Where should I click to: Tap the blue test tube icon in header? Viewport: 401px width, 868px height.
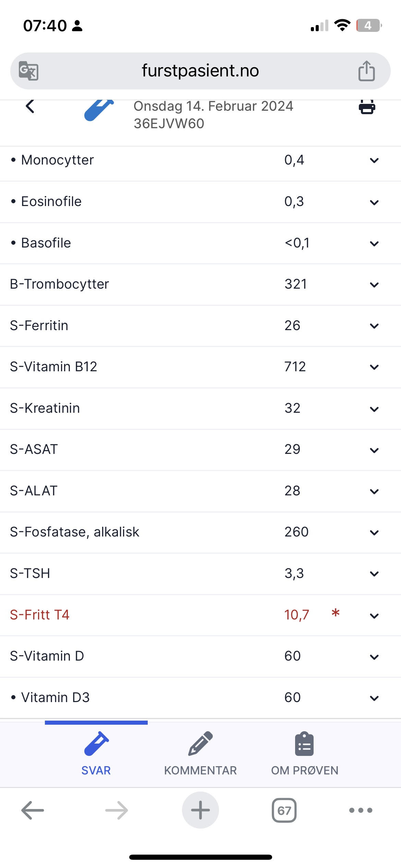point(99,110)
